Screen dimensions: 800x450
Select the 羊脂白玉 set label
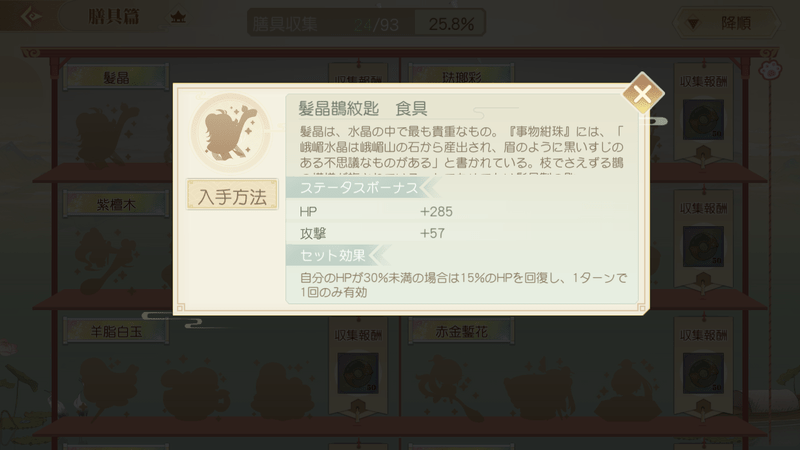(116, 332)
